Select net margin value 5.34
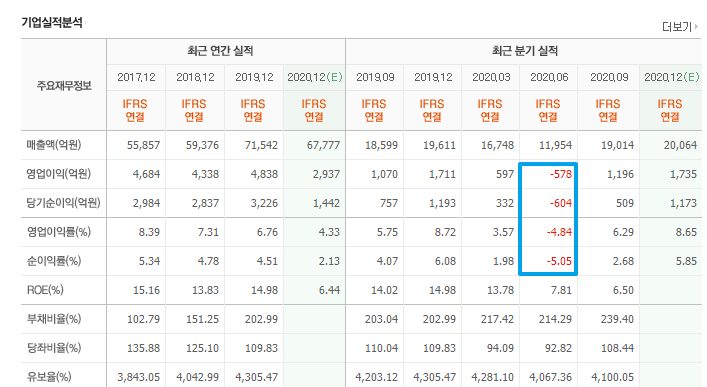 click(x=149, y=261)
